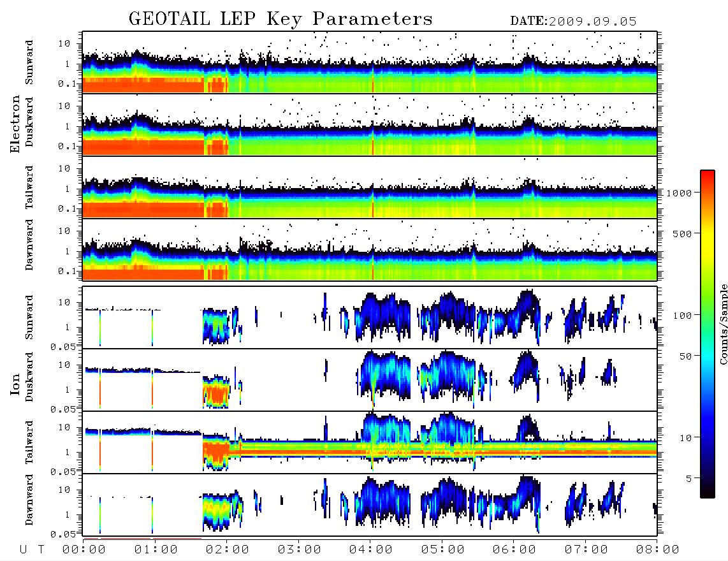Screen dimensions: 728x561
Task: Click the Ion "Tailward" panel label
Action: click(29, 442)
